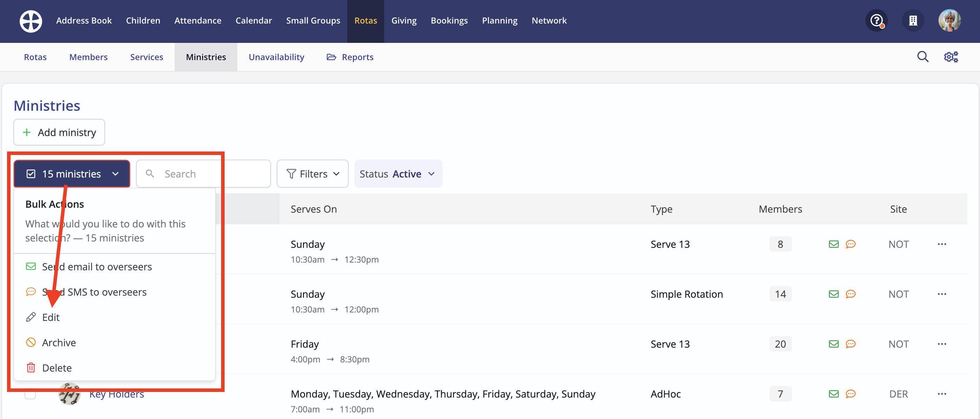Email members of the Friday ministry
Image resolution: width=980 pixels, height=419 pixels.
click(833, 344)
